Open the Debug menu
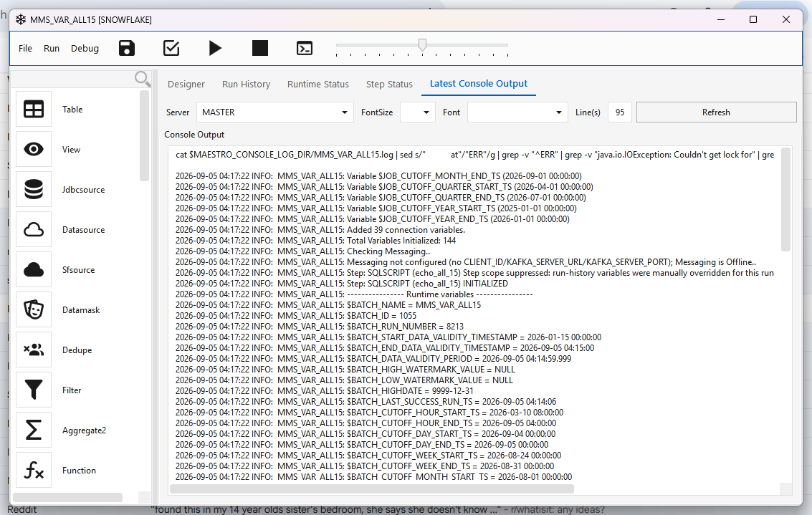Image resolution: width=812 pixels, height=515 pixels. click(x=85, y=48)
